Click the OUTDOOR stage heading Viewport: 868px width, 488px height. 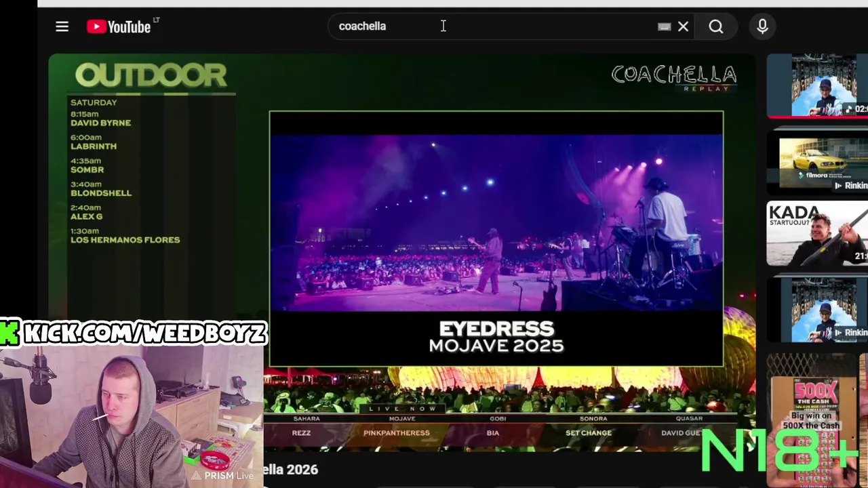[151, 75]
